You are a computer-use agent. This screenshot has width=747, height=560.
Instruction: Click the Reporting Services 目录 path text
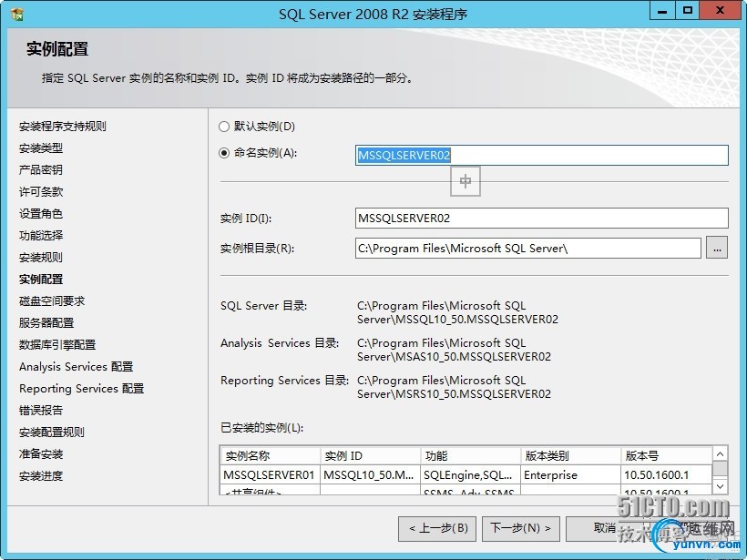(454, 387)
